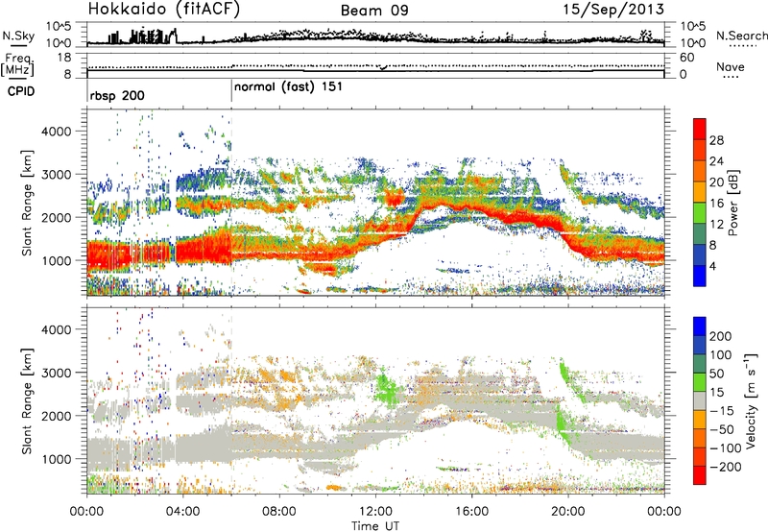The height and width of the screenshot is (532, 768).
Task: Click the "3000" tick of the velocity panel
Action: [x=56, y=373]
